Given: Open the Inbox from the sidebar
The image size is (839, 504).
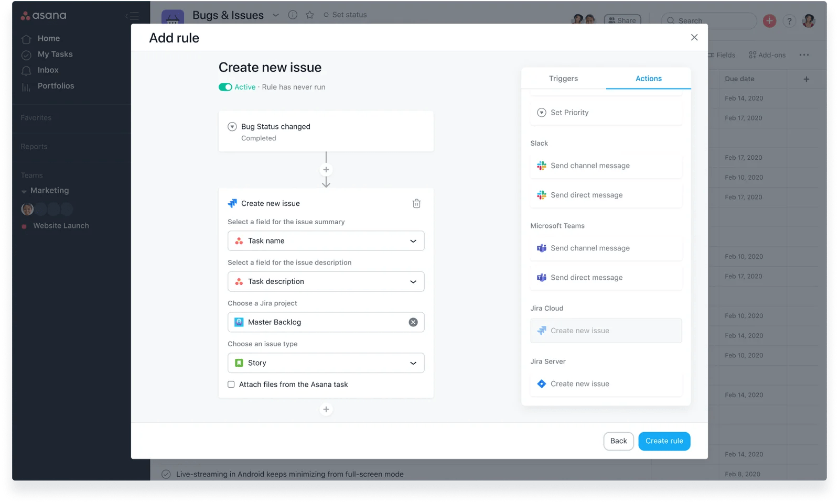Looking at the screenshot, I should [47, 70].
